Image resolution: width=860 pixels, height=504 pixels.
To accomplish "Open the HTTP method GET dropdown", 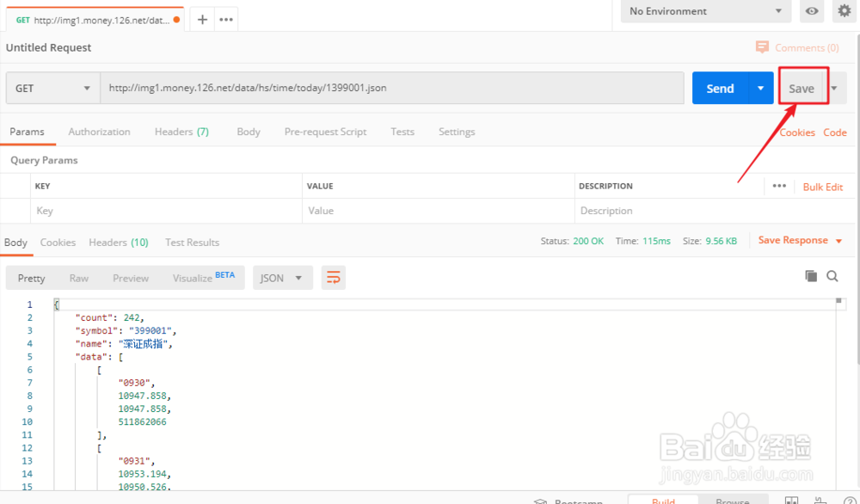I will 52,88.
